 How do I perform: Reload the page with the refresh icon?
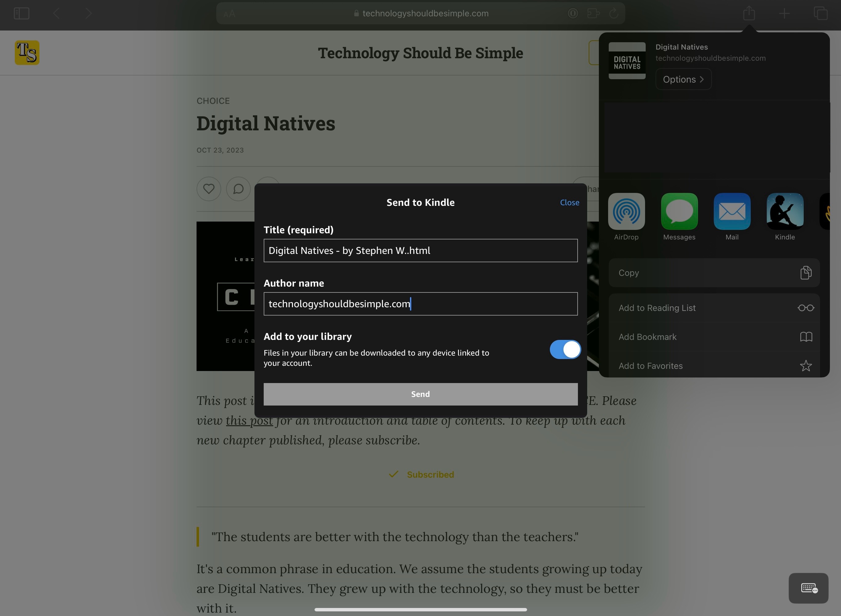(614, 14)
